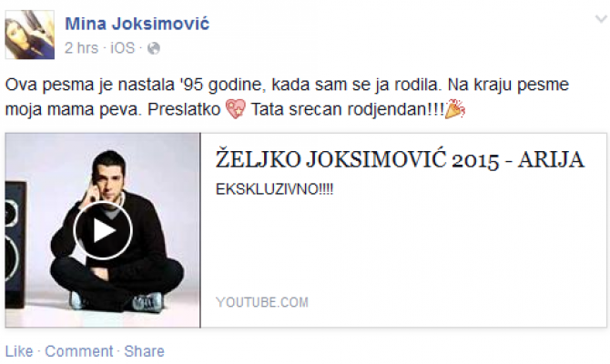
Task: Click the heart emoji in post text
Action: [236, 109]
